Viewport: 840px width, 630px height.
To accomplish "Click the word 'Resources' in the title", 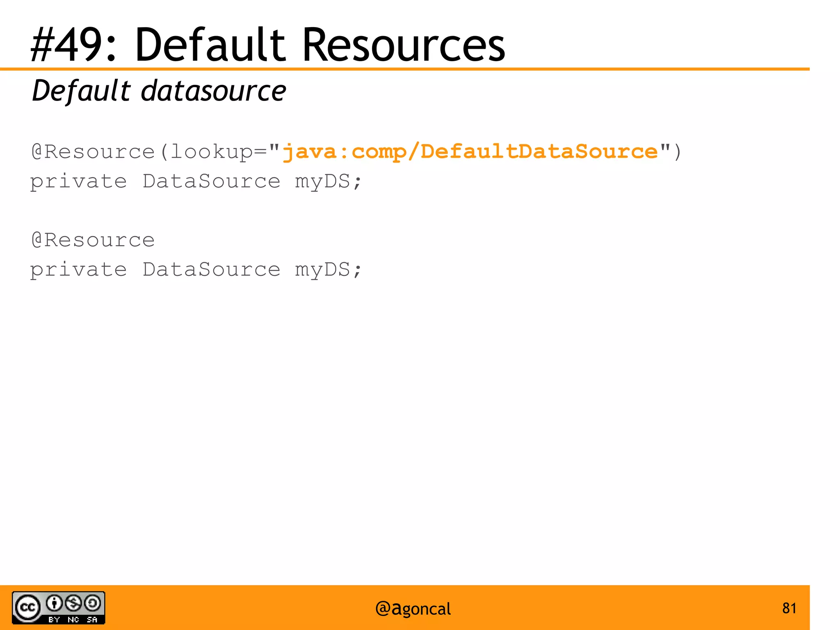I will tap(404, 44).
